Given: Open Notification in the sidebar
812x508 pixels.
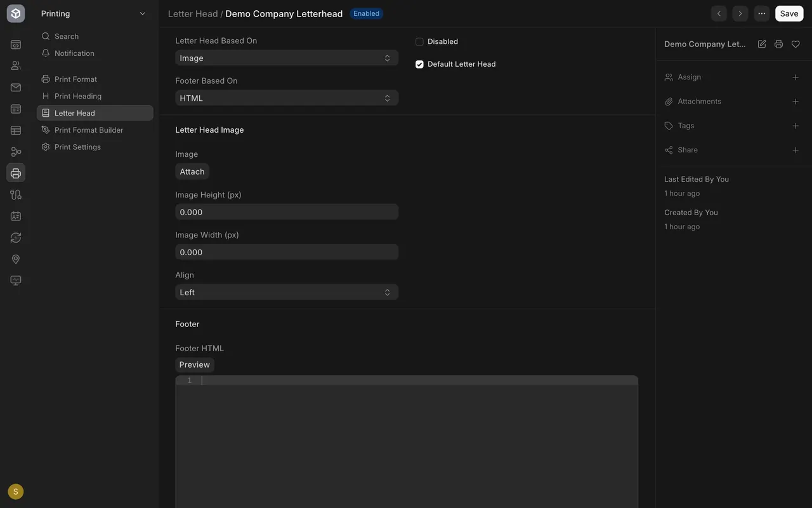Looking at the screenshot, I should (x=95, y=53).
